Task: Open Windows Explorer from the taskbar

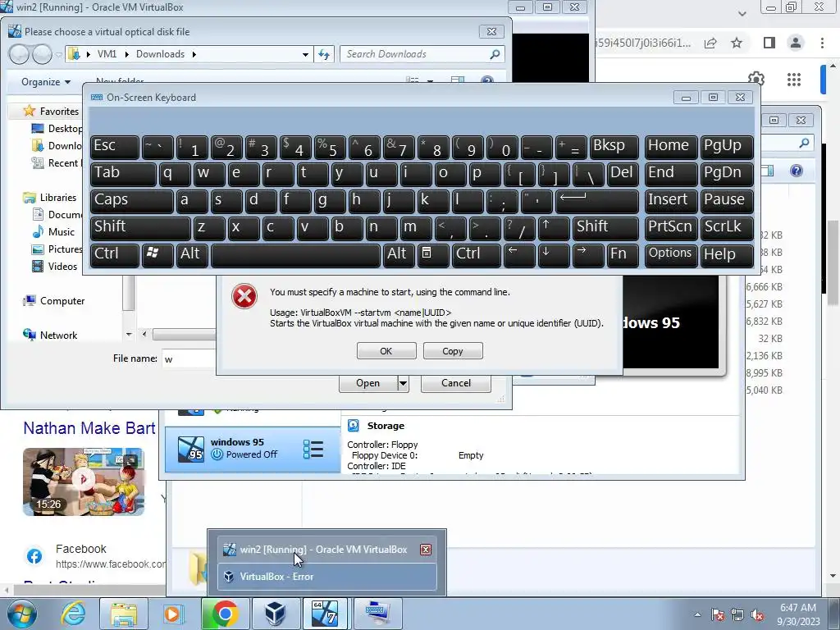Action: pos(124,614)
